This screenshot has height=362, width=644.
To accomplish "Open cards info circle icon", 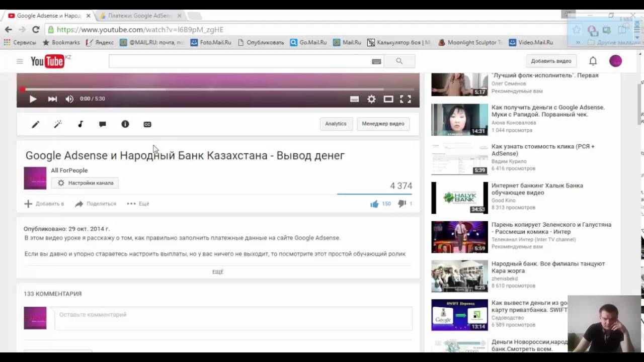I will coord(125,124).
